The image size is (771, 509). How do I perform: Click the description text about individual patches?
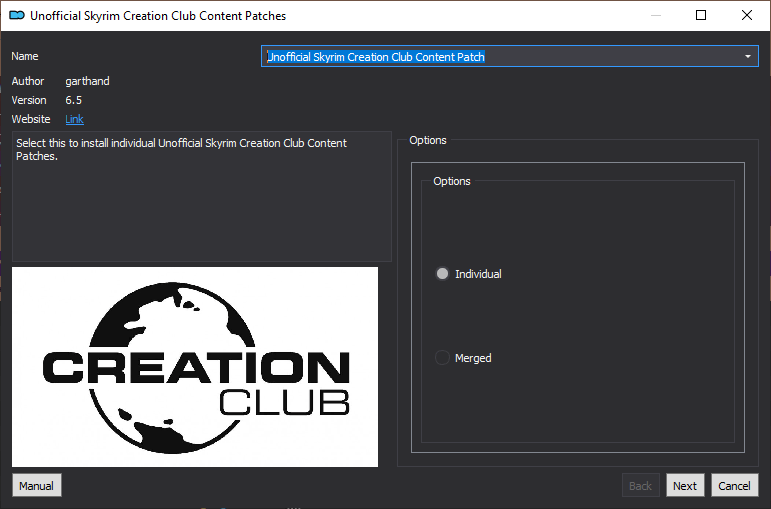pyautogui.click(x=181, y=150)
